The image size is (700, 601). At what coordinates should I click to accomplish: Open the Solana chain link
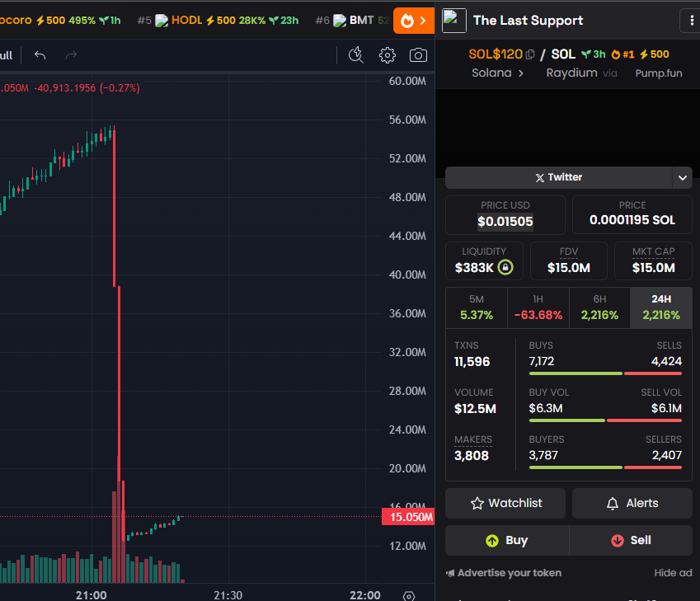coord(497,73)
